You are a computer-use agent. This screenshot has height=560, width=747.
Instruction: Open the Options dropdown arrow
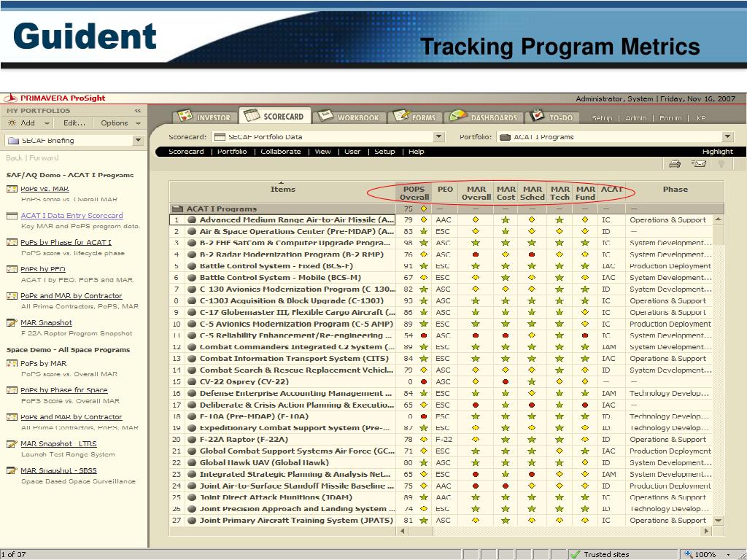138,123
